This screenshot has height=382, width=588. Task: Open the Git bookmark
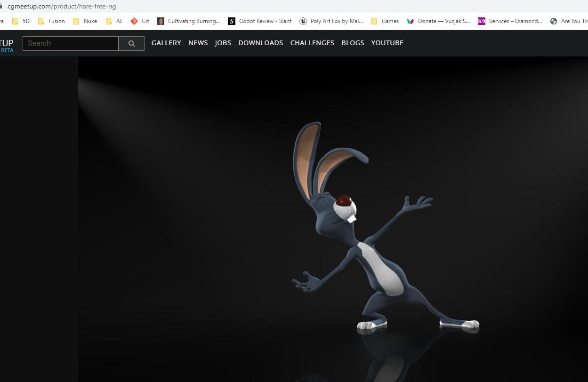pyautogui.click(x=140, y=21)
